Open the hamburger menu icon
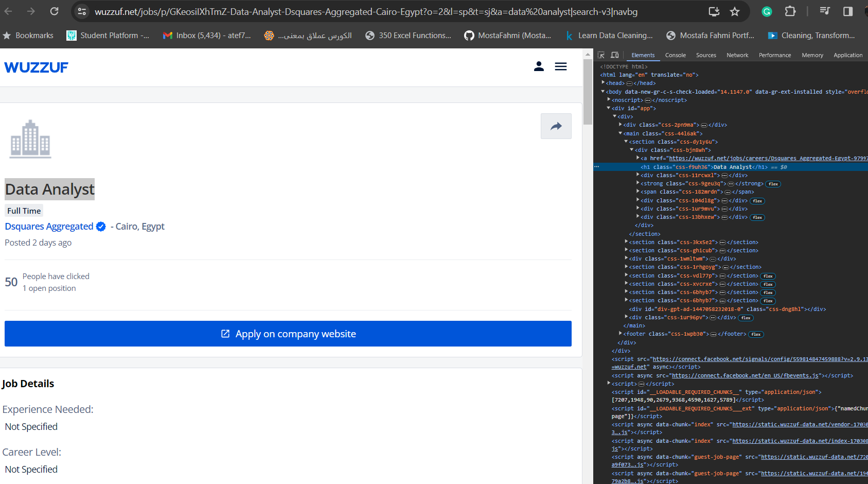This screenshot has height=484, width=868. point(561,66)
